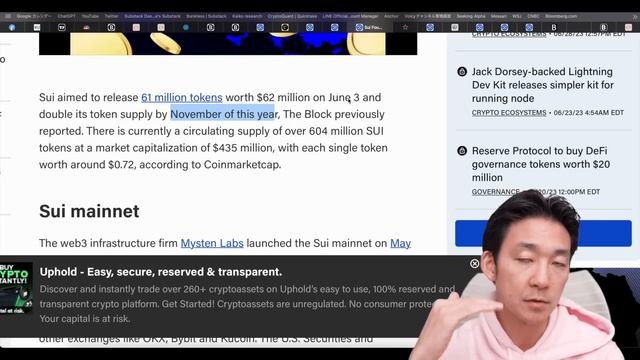
Task: Open the Seeking Alpha bookmark
Action: pos(471,16)
